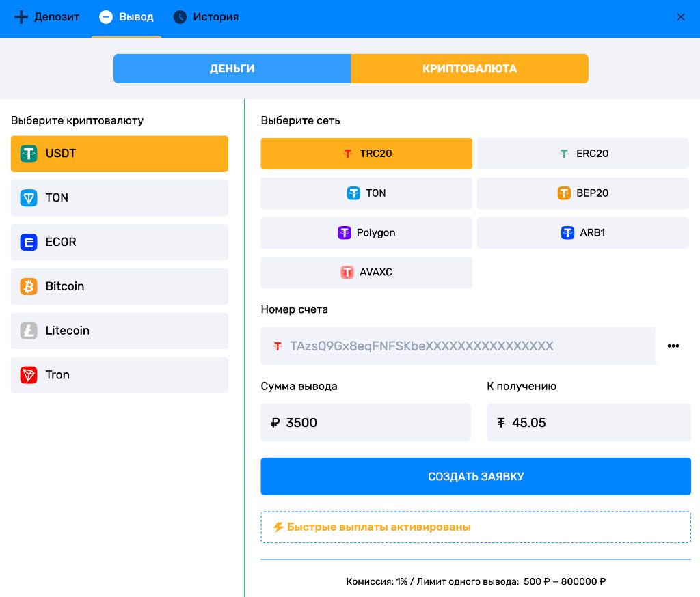
Task: Click the lightning icon in fast payouts banner
Action: 280,527
